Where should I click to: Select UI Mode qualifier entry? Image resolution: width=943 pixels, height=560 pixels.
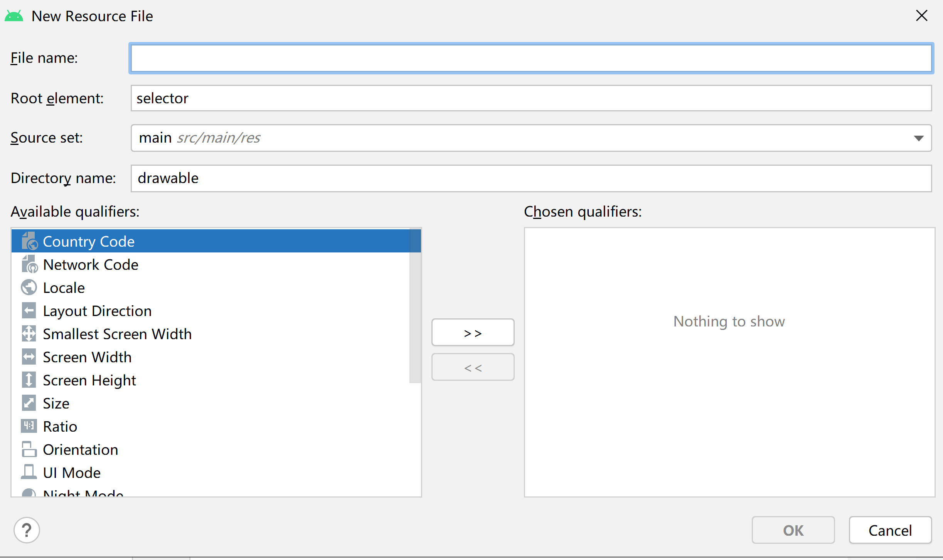[72, 473]
